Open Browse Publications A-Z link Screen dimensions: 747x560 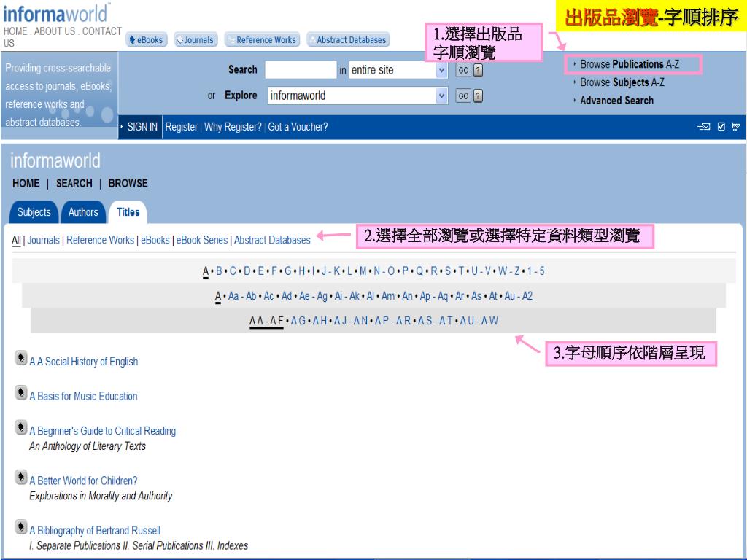(x=630, y=64)
